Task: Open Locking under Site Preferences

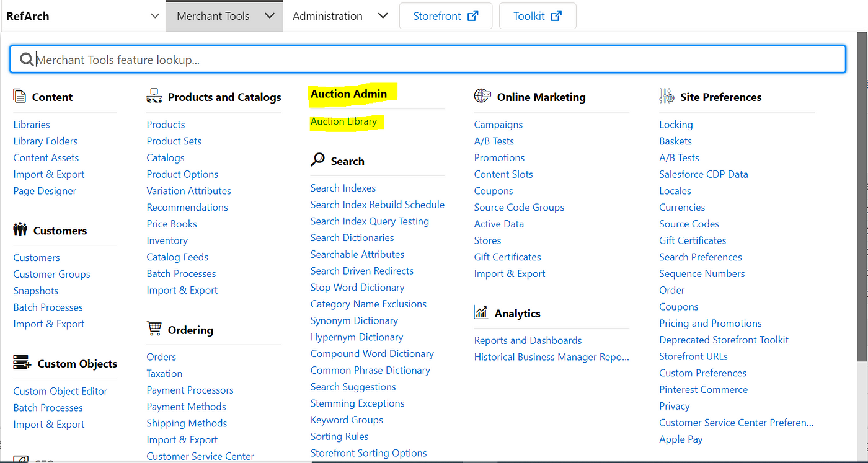Action: pos(676,125)
